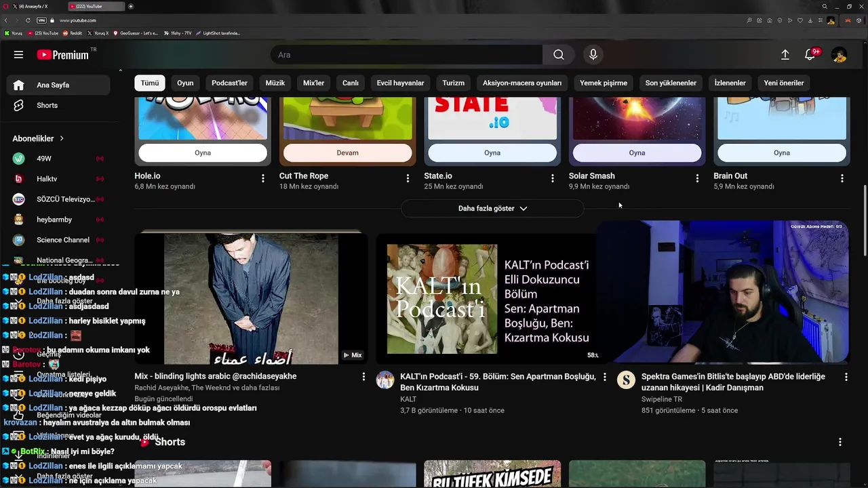Collapse sidebar using small arrow above scrollbar

pos(120,70)
